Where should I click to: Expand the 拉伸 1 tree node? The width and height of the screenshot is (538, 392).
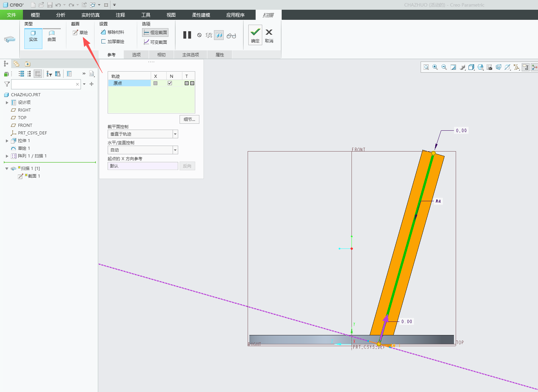(x=7, y=141)
